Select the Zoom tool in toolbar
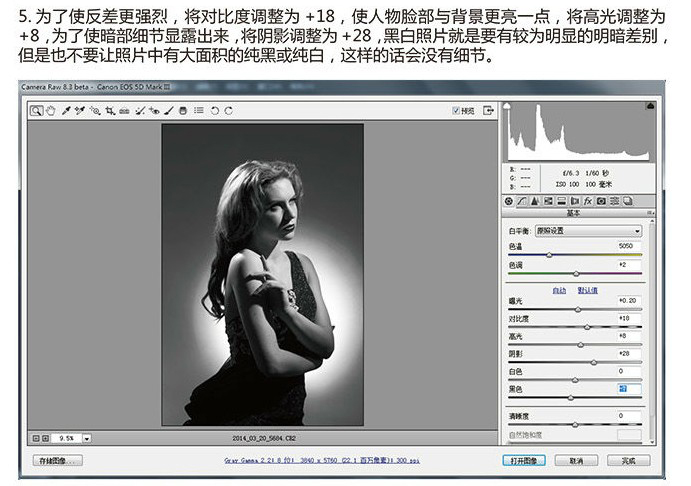Viewport: 691px width, 486px height. point(36,111)
